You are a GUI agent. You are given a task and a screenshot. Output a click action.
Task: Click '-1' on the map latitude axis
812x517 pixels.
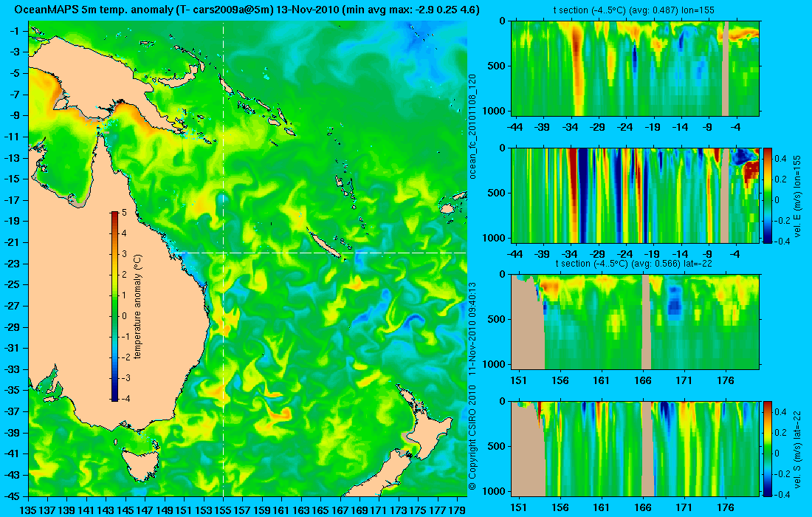(x=14, y=31)
